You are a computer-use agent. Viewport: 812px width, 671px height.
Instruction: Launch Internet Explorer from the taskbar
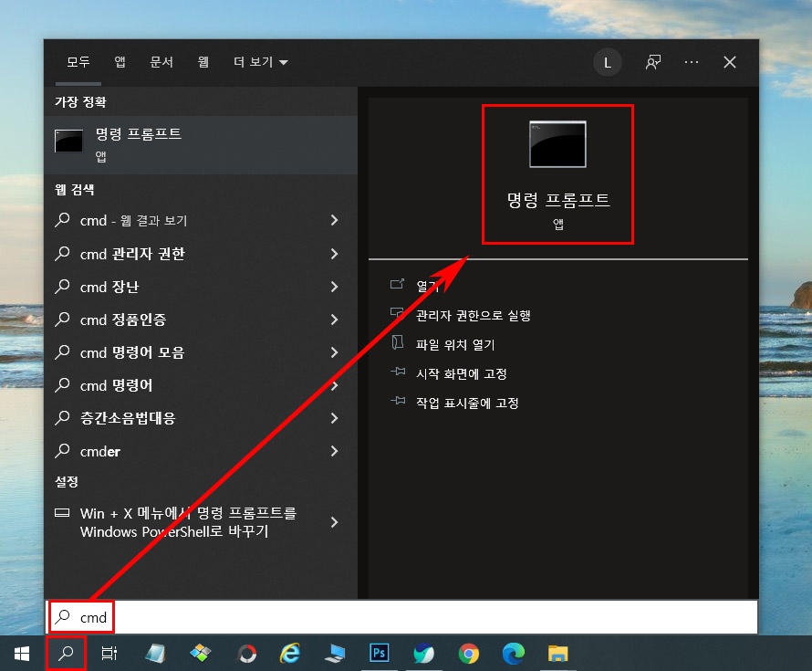pyautogui.click(x=289, y=654)
